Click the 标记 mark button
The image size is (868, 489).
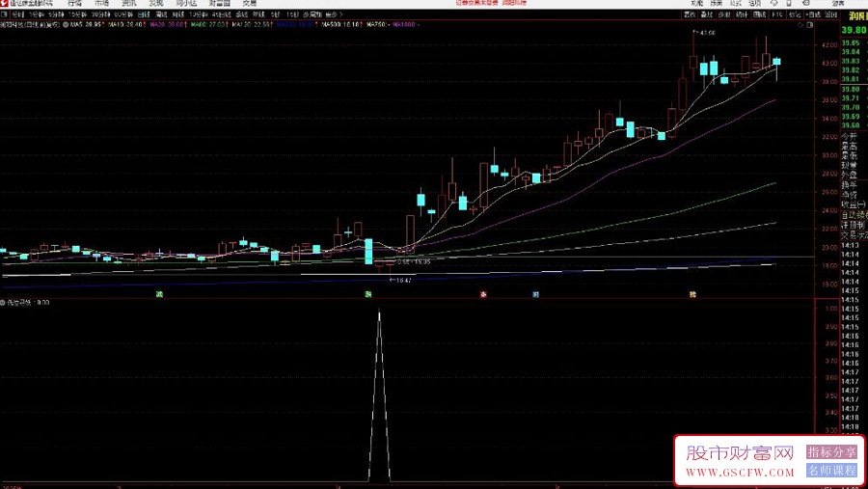pyautogui.click(x=795, y=14)
